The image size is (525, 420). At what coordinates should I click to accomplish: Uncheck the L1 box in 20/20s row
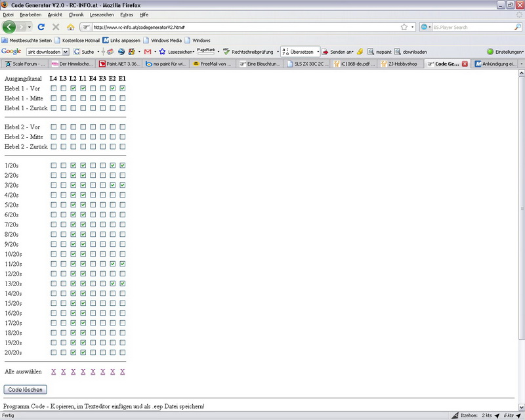83,352
